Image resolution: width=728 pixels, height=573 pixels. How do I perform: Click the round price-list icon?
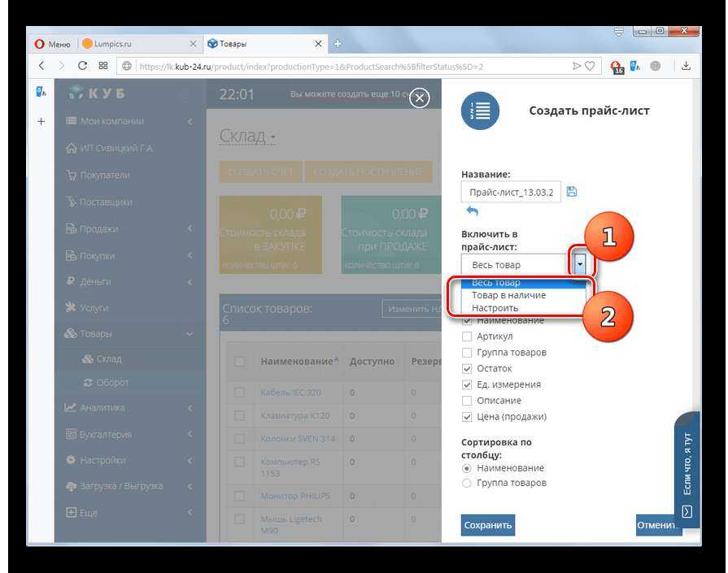coord(480,111)
